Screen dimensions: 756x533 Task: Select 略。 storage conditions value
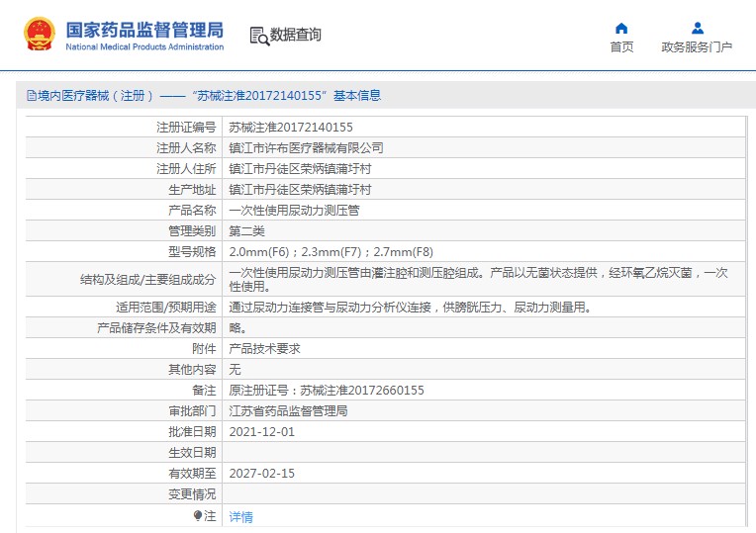click(237, 327)
